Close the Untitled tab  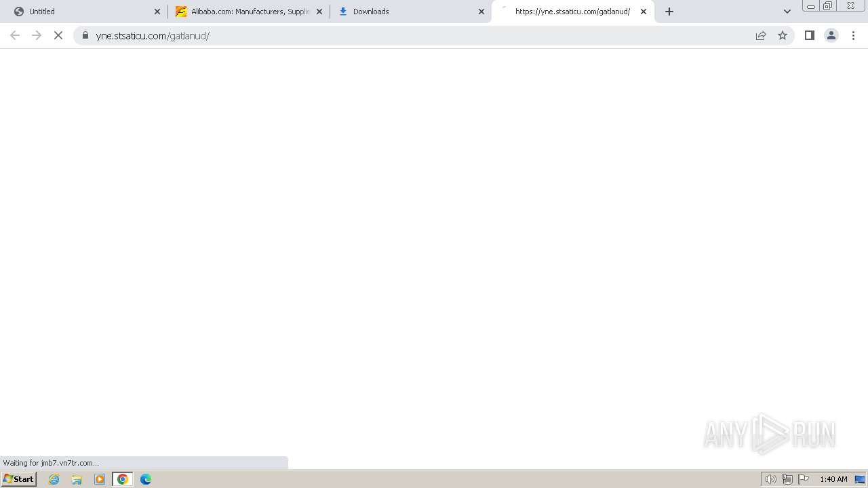(x=157, y=12)
